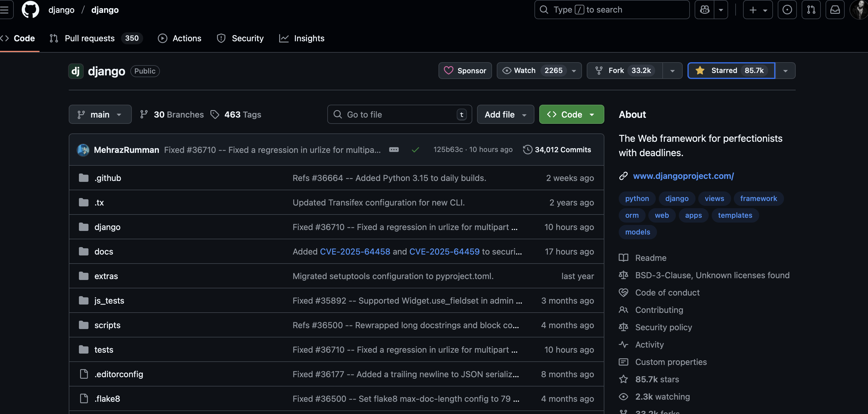
Task: Click the Sponsor heart button
Action: 465,71
